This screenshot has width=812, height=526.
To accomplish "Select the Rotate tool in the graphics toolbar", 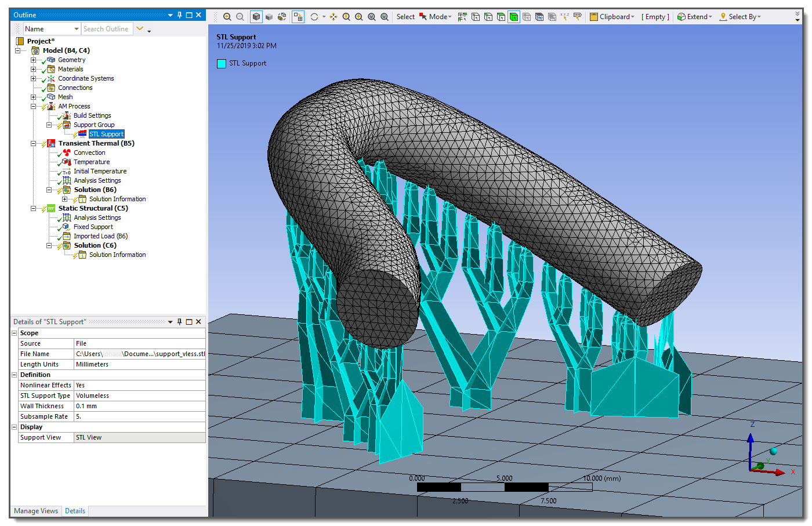I will tap(314, 16).
